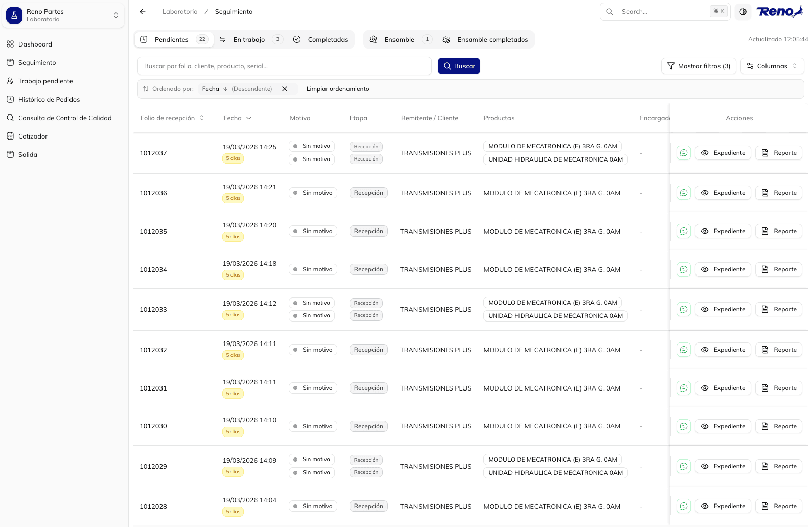The image size is (812, 527).
Task: Open WhatsApp chat for folio 1012037
Action: click(683, 153)
